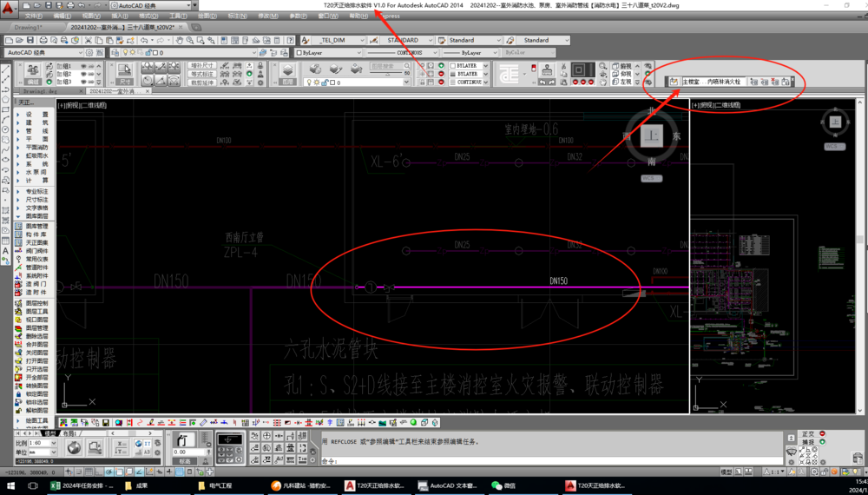This screenshot has width=868, height=495.
Task: Click the 等式标注 button
Action: coord(201,74)
